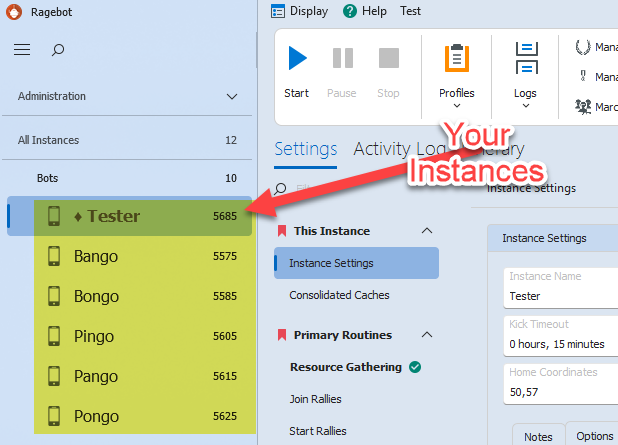The image size is (618, 445).
Task: Collapse the Primary Routines section
Action: (427, 335)
